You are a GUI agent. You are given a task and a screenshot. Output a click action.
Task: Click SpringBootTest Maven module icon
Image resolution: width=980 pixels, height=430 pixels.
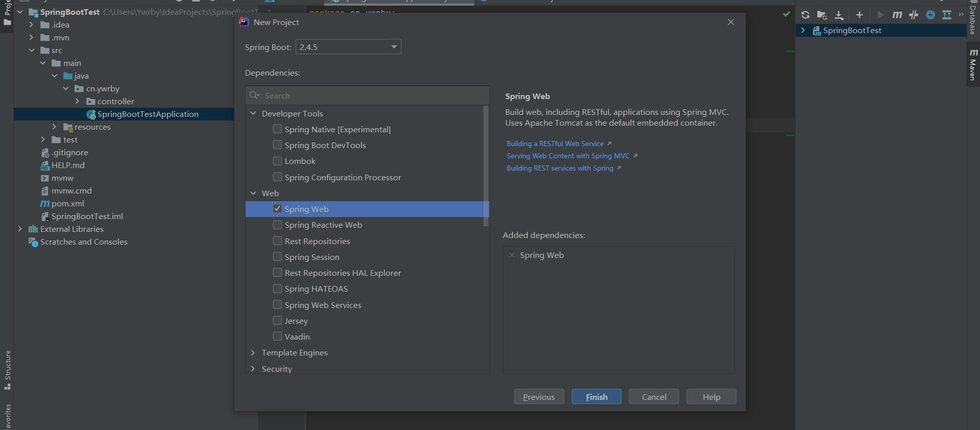coord(817,31)
